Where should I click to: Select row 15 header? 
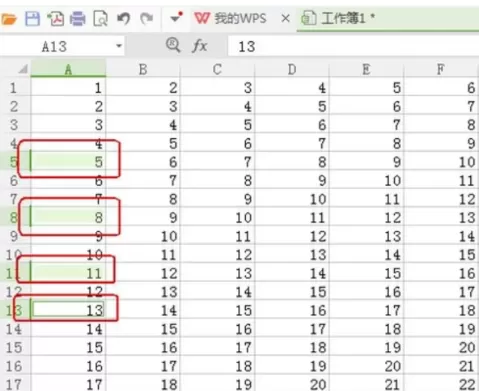[x=15, y=348]
